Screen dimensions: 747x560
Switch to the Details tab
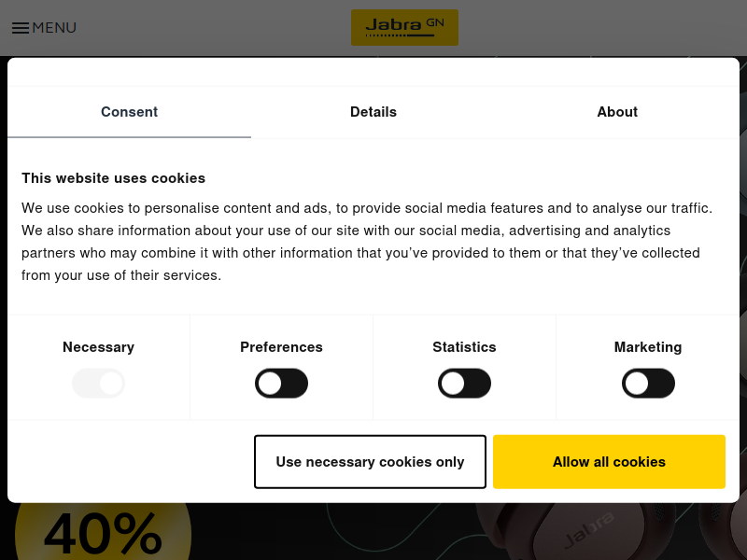(x=373, y=112)
